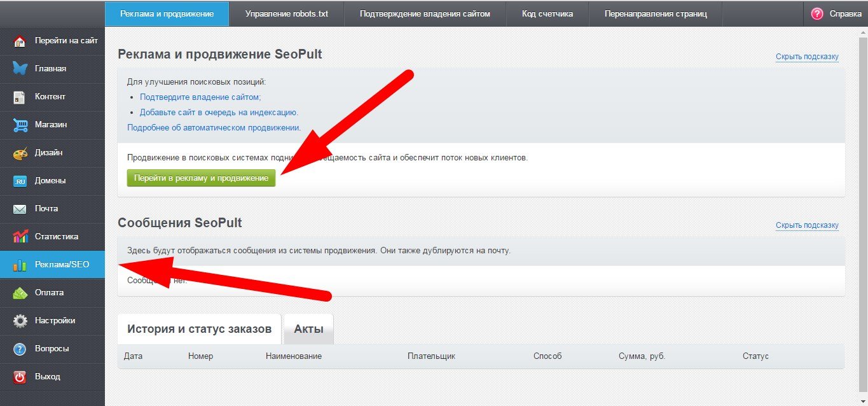Click the palette Дизайн icon
This screenshot has height=406, width=868.
click(20, 153)
